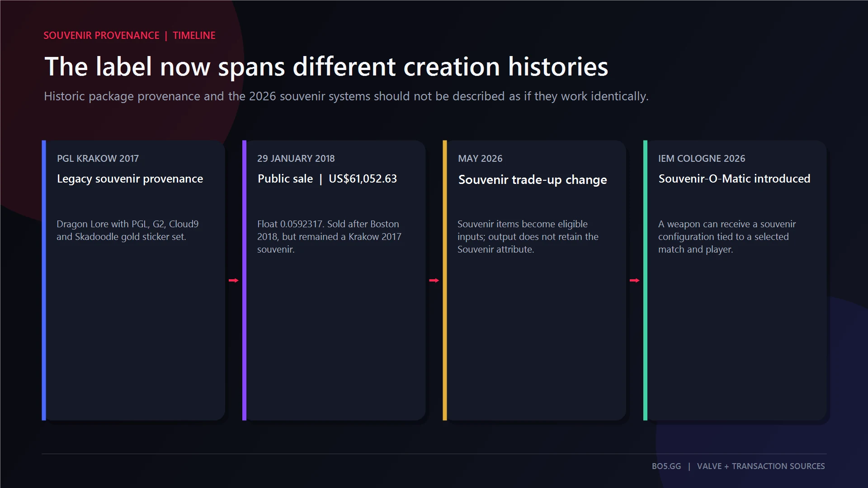Click the 'Dragon Lore with PGL, G2, Cloud9' description
The width and height of the screenshot is (868, 488).
coord(127,230)
